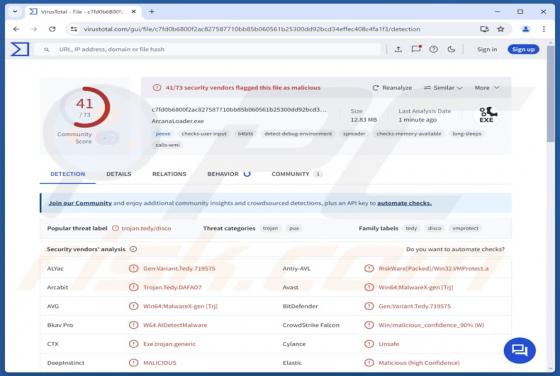560x376 pixels.
Task: Click the Join our Community link
Action: 80,203
